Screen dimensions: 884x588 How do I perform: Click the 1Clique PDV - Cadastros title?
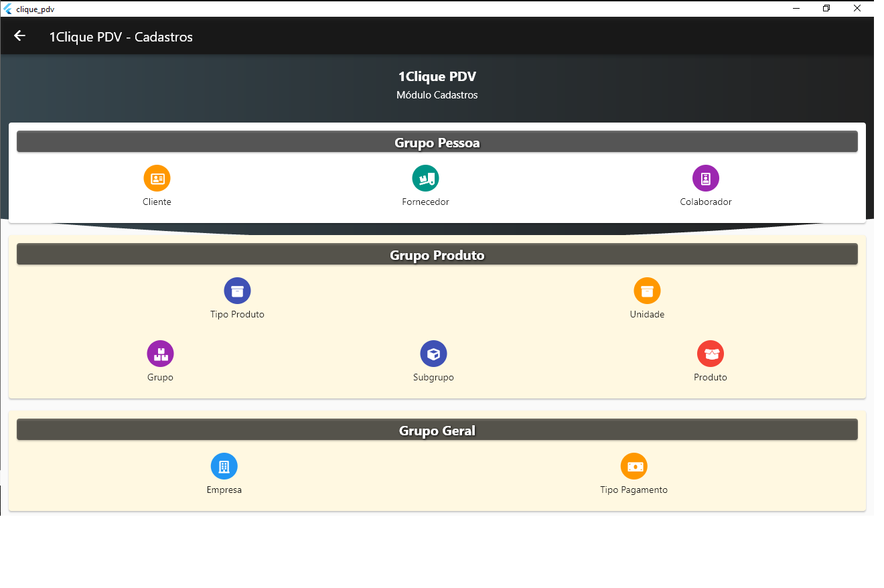[x=121, y=37]
